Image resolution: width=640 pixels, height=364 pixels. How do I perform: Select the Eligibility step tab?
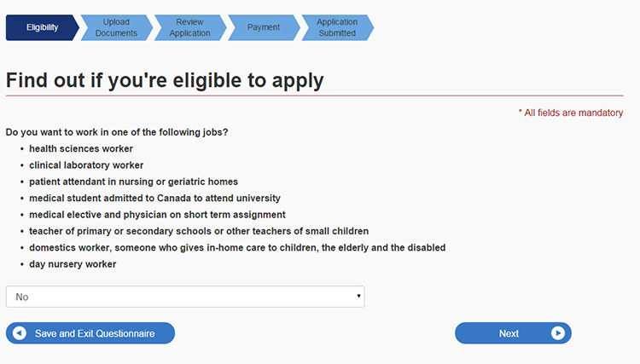click(x=42, y=27)
